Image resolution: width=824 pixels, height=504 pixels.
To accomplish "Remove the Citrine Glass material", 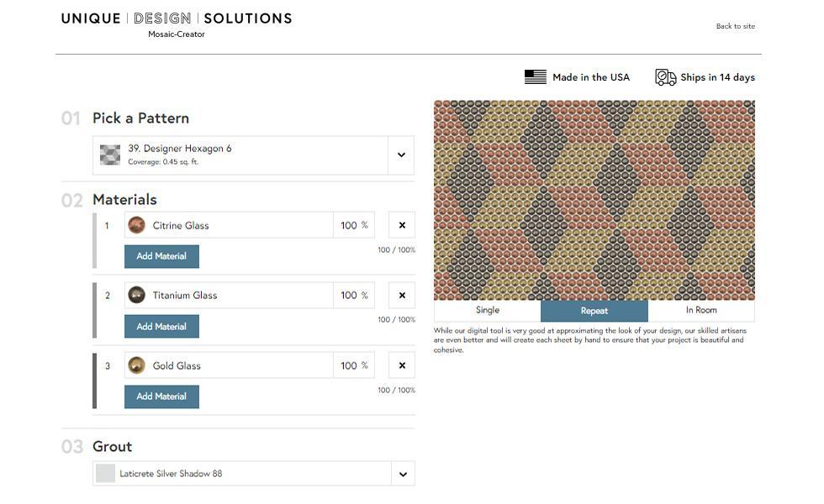I will coord(402,225).
